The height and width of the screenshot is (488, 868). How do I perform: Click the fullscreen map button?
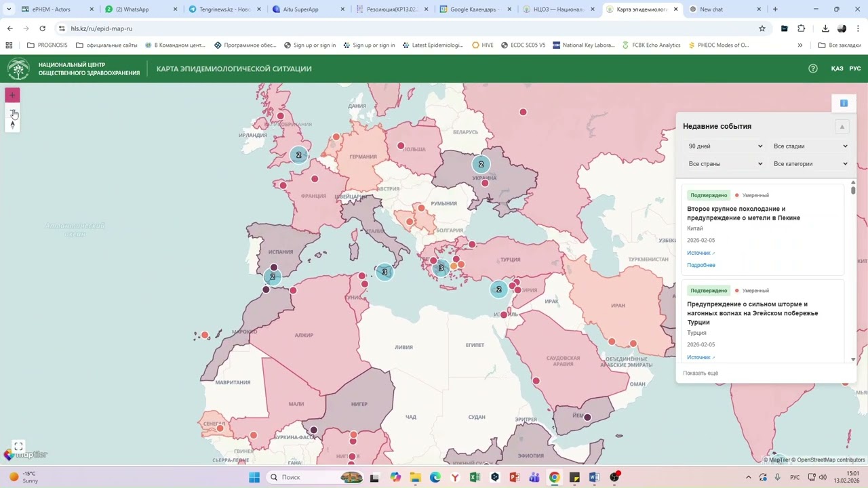pos(18,446)
